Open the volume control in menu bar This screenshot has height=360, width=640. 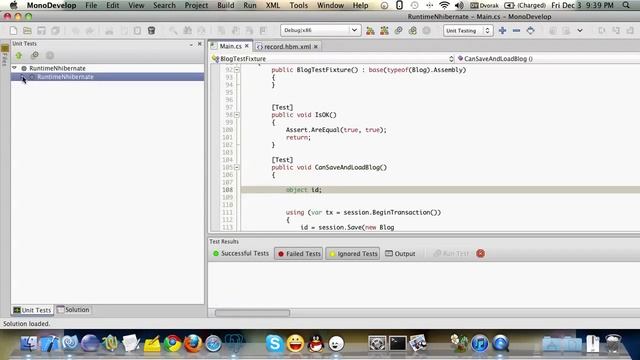459,5
